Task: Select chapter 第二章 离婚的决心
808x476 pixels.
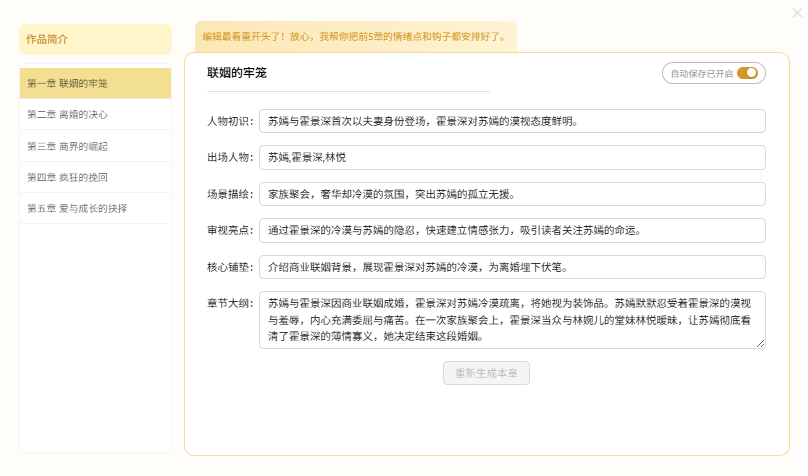Action: click(95, 114)
